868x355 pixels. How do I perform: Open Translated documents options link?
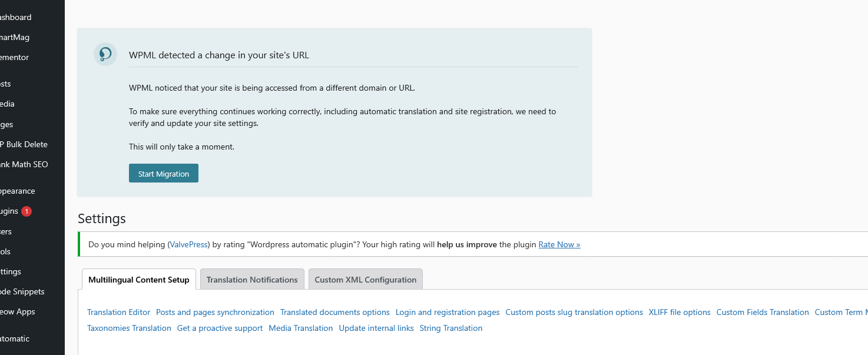334,312
